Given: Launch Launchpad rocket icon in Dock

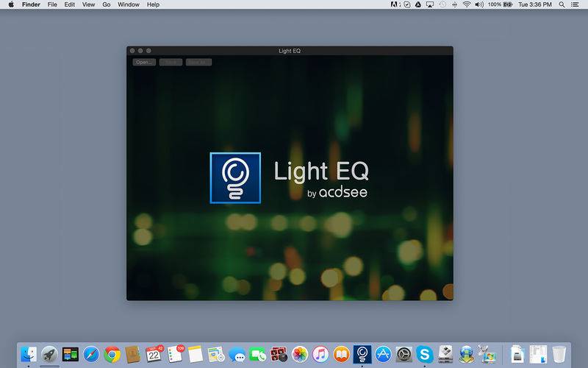Looking at the screenshot, I should (x=49, y=354).
